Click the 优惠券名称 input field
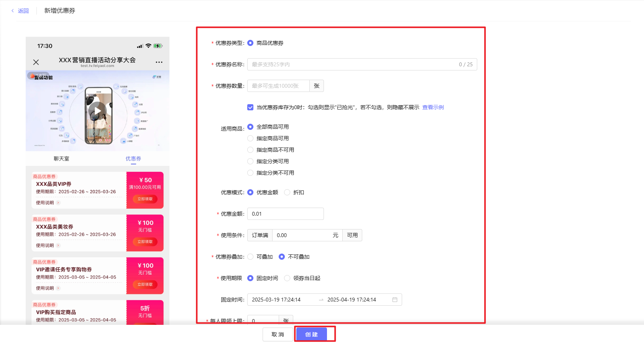This screenshot has width=644, height=344. pyautogui.click(x=353, y=64)
